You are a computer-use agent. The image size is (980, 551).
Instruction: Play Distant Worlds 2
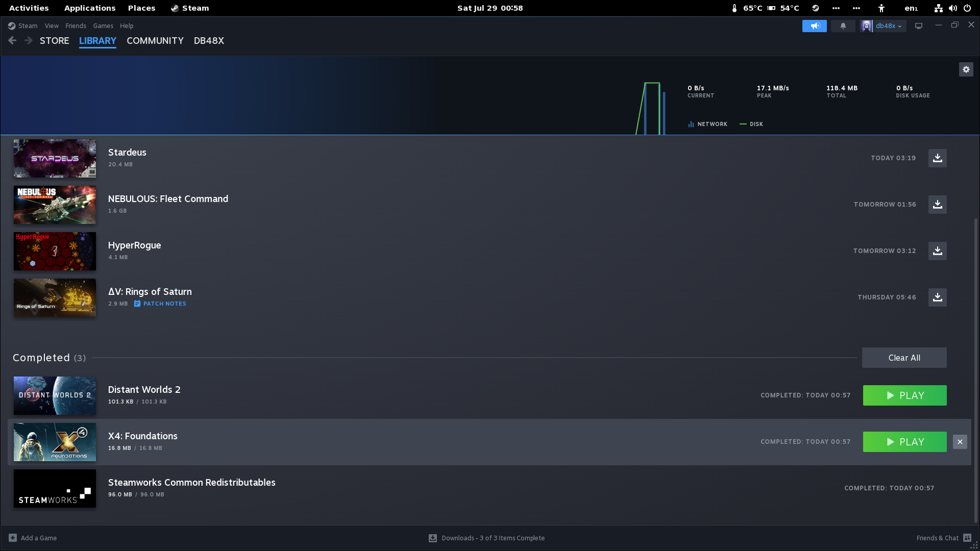click(x=904, y=395)
